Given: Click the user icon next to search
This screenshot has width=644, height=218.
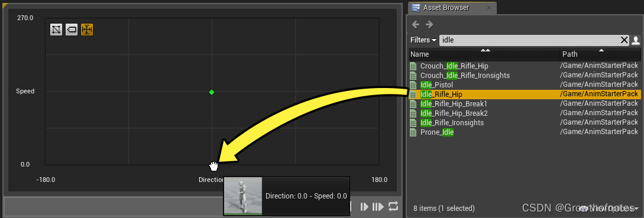Looking at the screenshot, I should pyautogui.click(x=636, y=40).
